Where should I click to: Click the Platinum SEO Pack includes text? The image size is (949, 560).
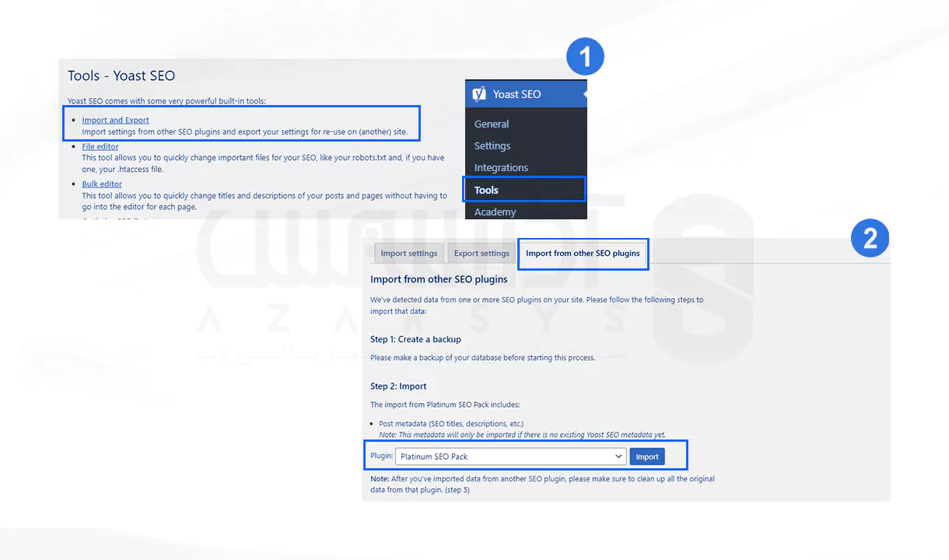(x=445, y=404)
